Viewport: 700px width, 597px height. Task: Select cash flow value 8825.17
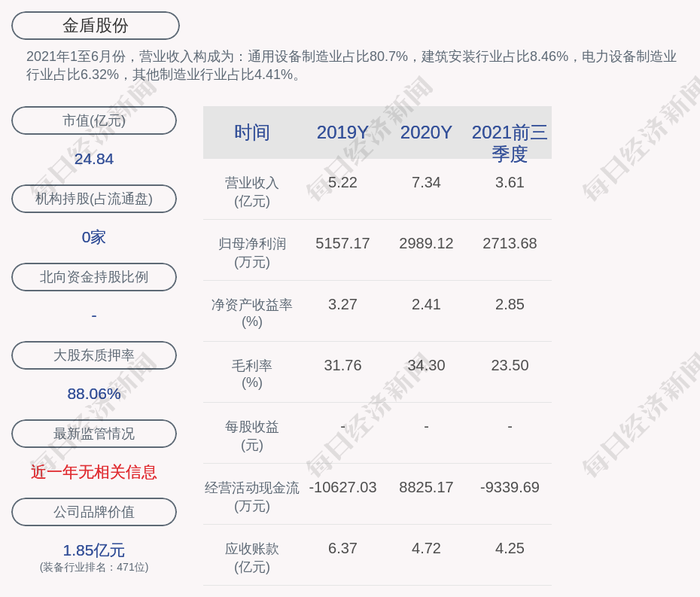point(426,487)
